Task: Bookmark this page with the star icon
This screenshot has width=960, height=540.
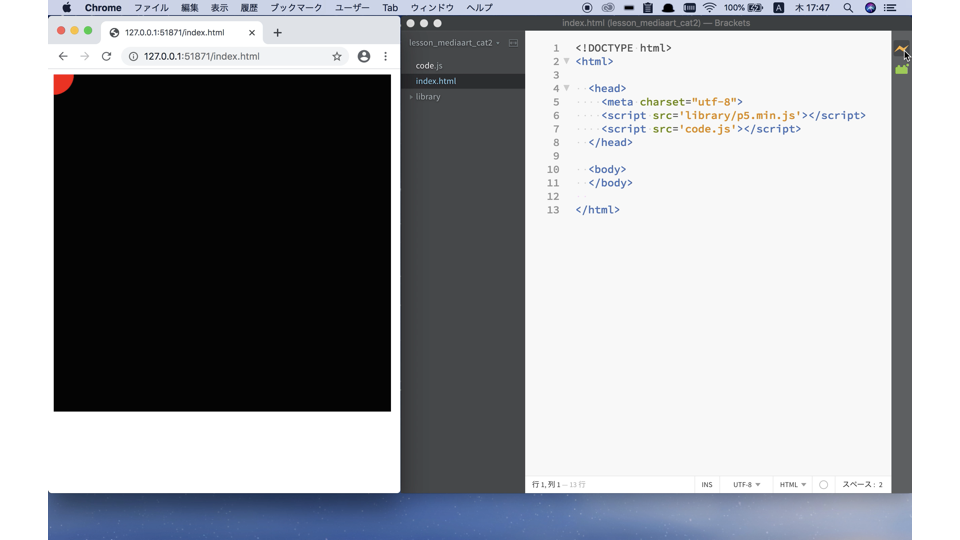Action: tap(337, 56)
